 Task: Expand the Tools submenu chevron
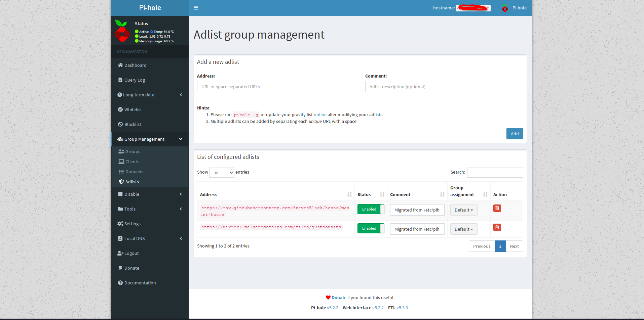click(181, 209)
